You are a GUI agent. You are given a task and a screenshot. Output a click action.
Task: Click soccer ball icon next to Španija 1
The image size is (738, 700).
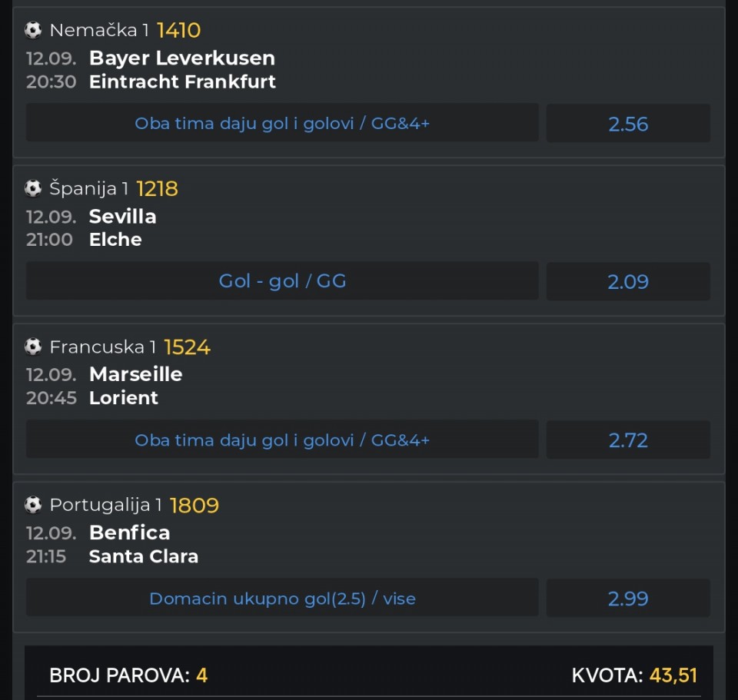click(x=33, y=189)
